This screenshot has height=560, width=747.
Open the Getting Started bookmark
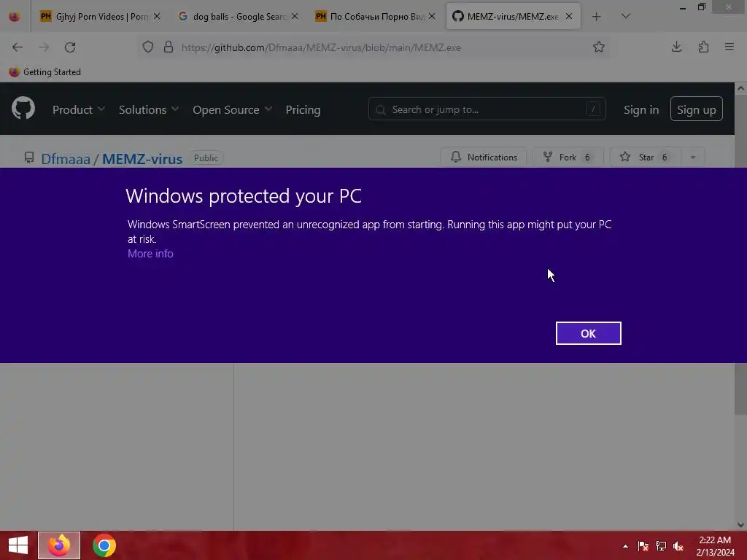click(45, 72)
